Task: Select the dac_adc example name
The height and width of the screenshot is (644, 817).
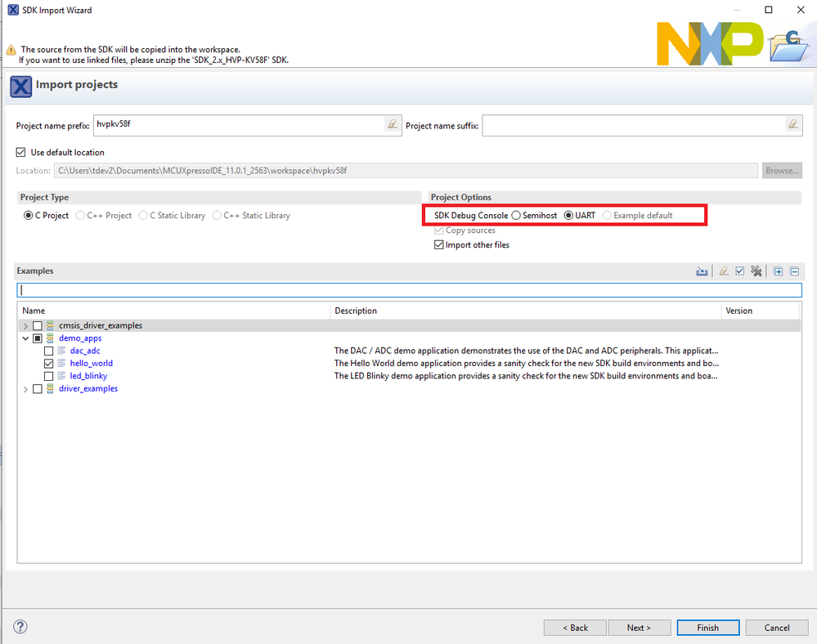Action: click(x=85, y=351)
